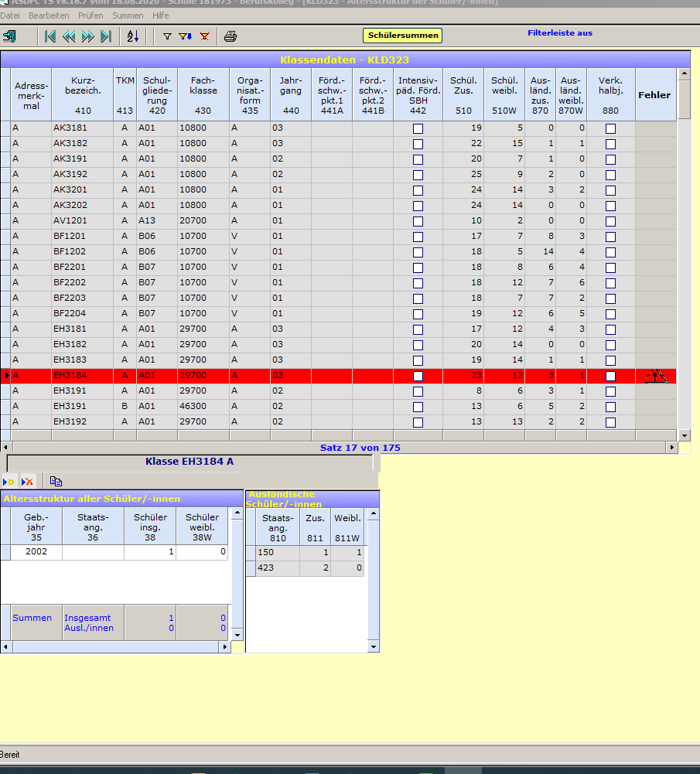Click the copy icon above Altersstruktur table
The width and height of the screenshot is (700, 774).
56,481
